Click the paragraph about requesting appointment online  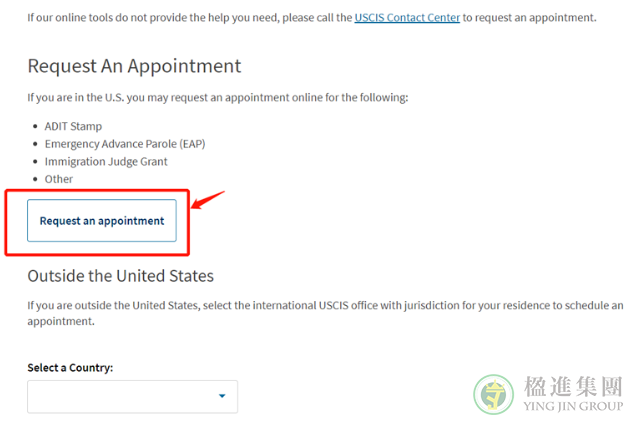(218, 98)
